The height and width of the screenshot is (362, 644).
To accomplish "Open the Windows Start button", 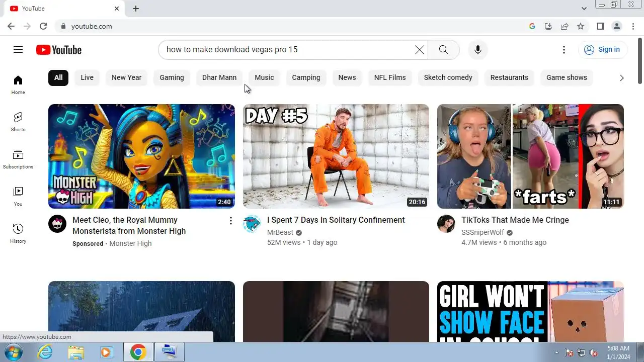I will 14,352.
